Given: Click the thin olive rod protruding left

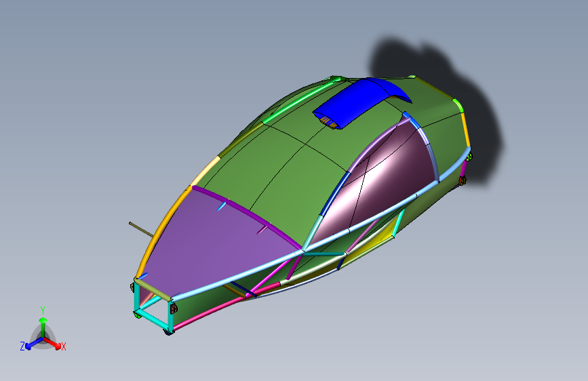Looking at the screenshot, I should [141, 230].
